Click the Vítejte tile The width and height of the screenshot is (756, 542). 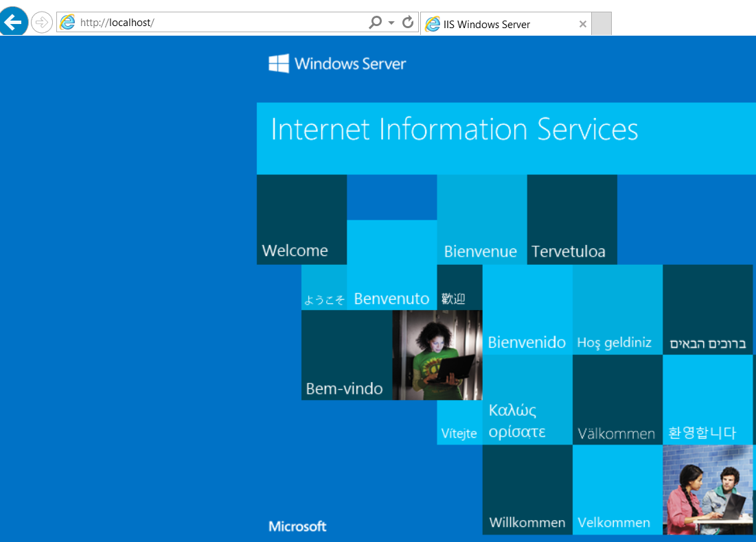point(459,423)
